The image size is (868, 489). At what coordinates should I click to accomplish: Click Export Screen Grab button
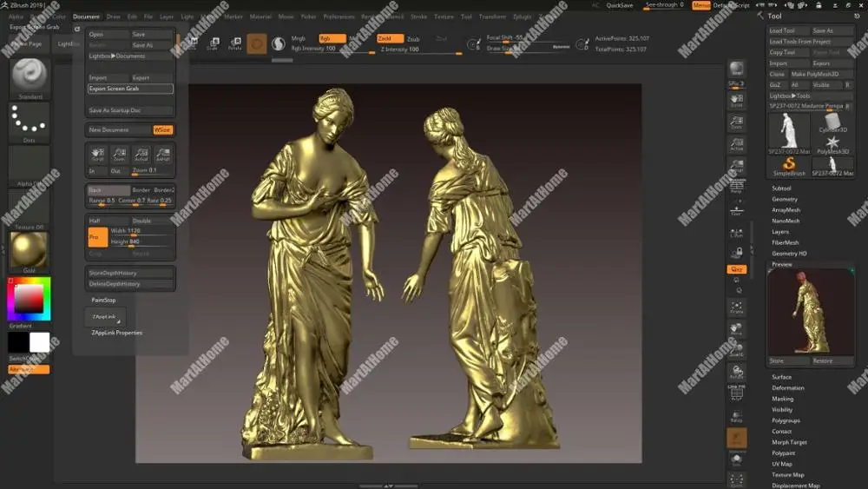click(x=131, y=89)
